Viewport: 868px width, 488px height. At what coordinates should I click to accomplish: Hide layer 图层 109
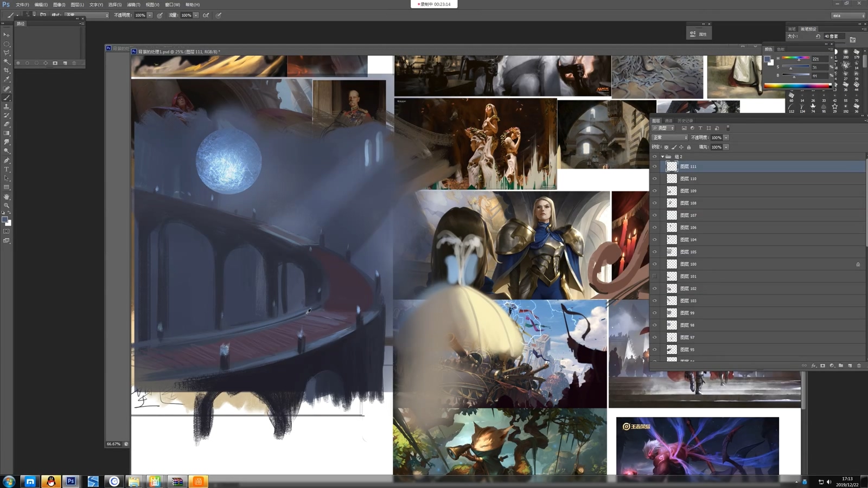pyautogui.click(x=655, y=191)
